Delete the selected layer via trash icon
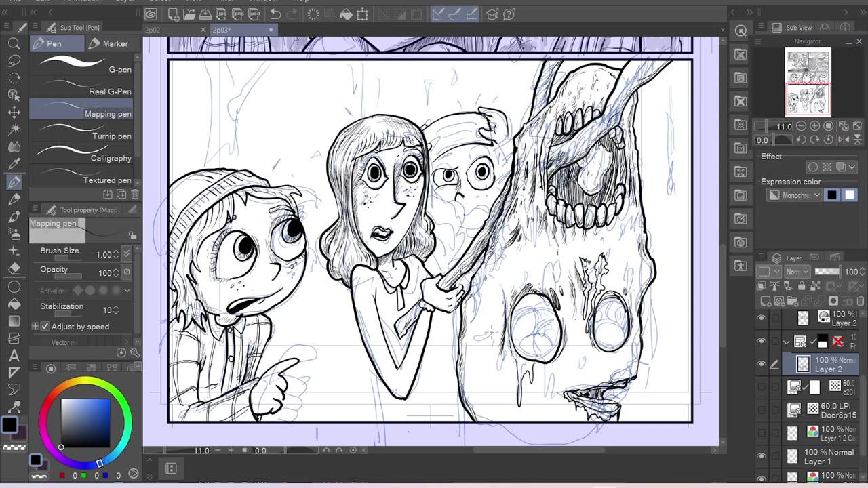The image size is (868, 488). pos(861,301)
